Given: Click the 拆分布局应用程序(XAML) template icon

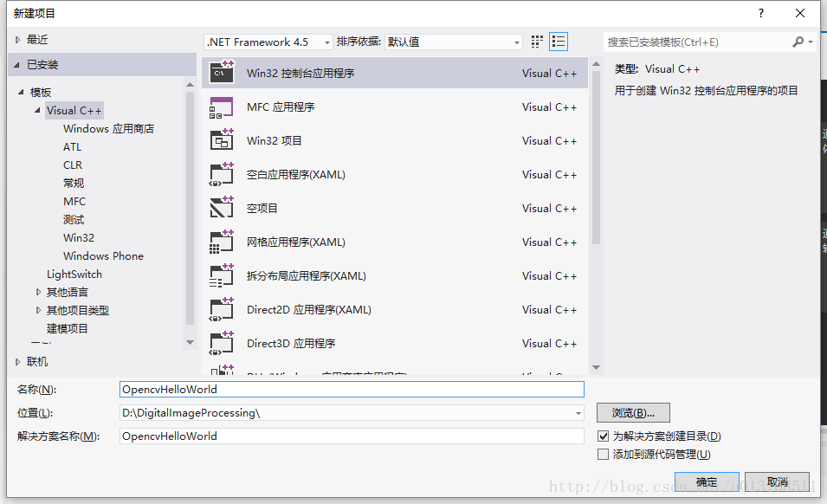Looking at the screenshot, I should coord(222,275).
